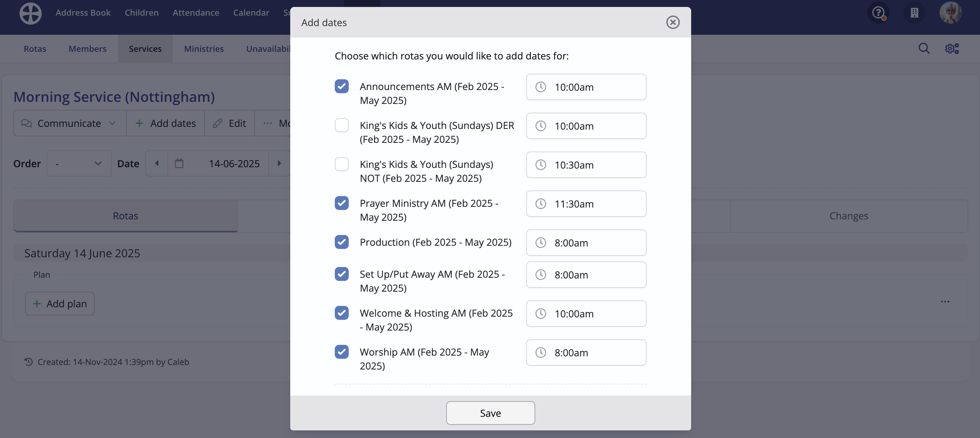Open Calendar module
Viewport: 980px width, 438px height.
[x=251, y=13]
